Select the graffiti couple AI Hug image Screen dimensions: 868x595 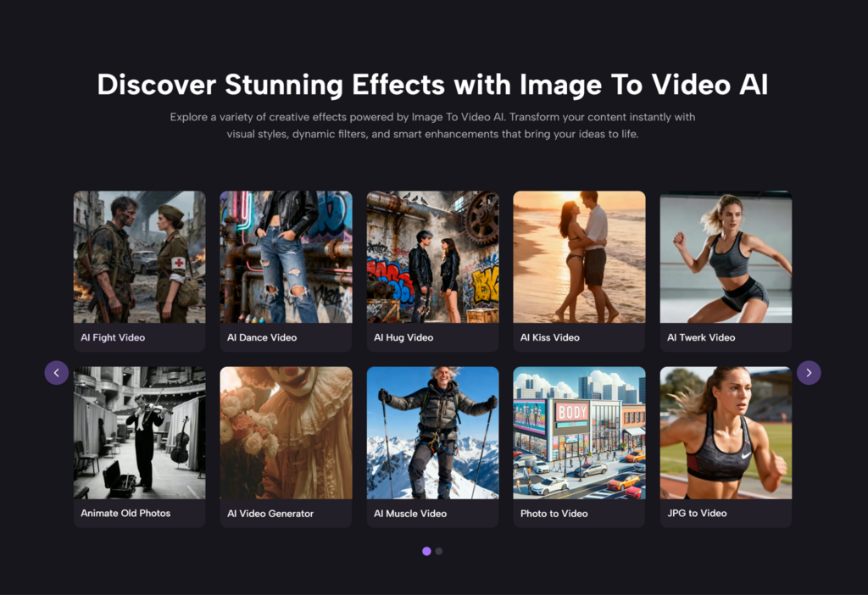[432, 257]
